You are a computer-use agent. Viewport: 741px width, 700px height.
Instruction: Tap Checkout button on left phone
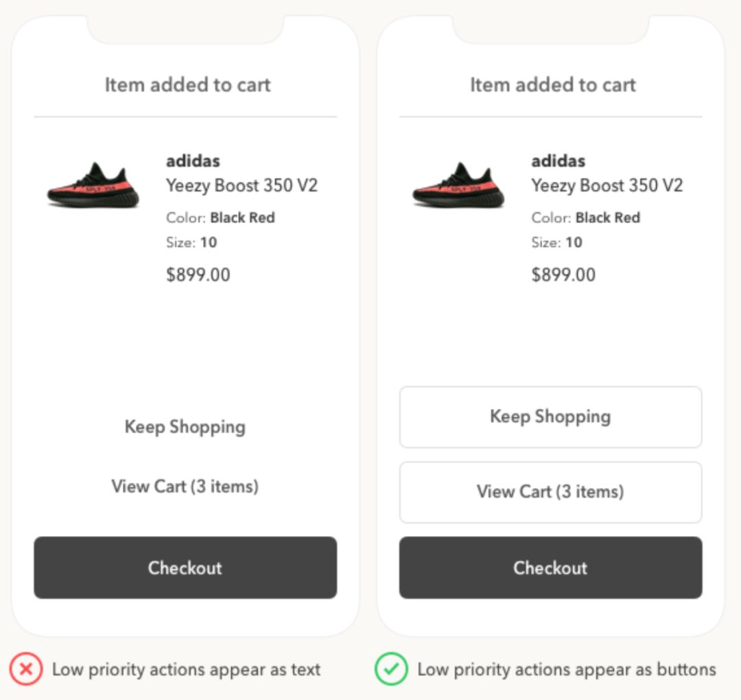(185, 568)
